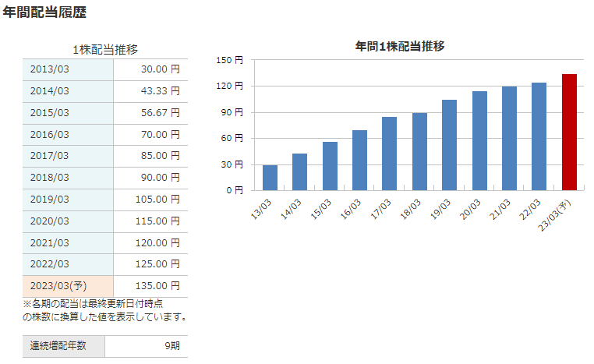Screen dimensions: 594x364
Task: Click the 18/03 bar in chart
Action: (x=419, y=151)
